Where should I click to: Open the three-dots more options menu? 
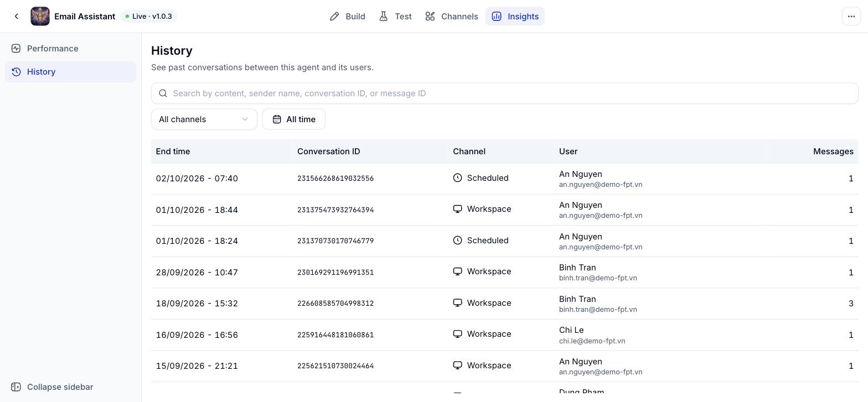(851, 17)
